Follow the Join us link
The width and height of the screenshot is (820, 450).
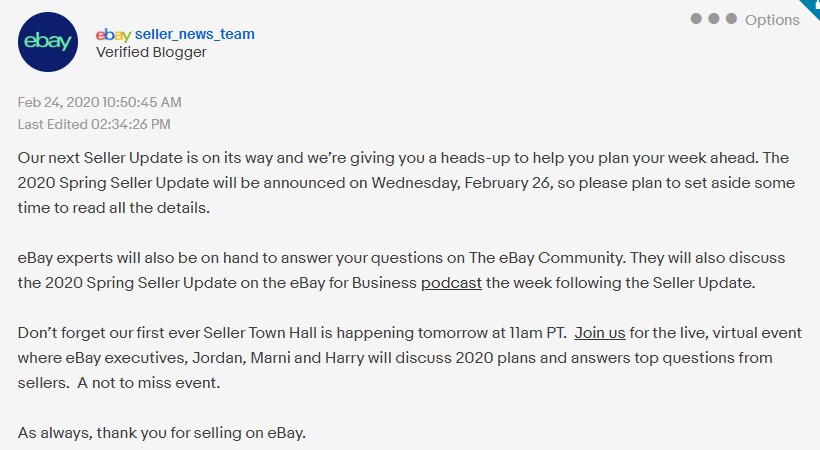[600, 333]
